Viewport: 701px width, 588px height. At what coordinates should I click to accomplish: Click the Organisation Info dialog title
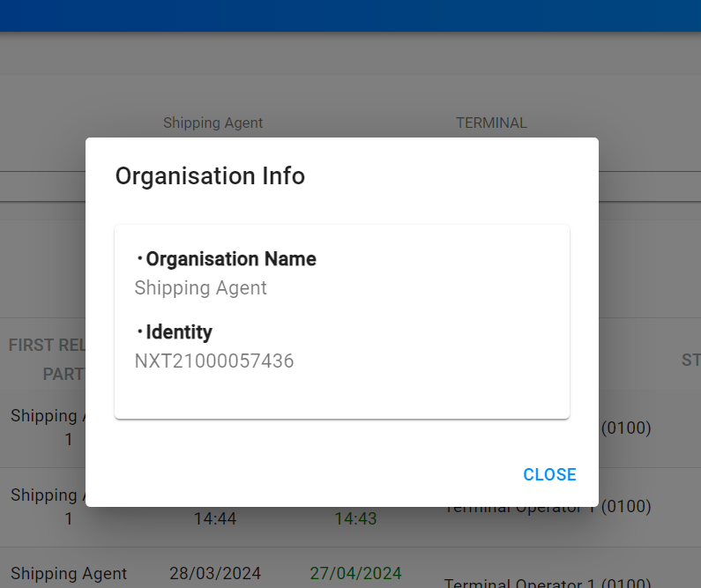210,176
